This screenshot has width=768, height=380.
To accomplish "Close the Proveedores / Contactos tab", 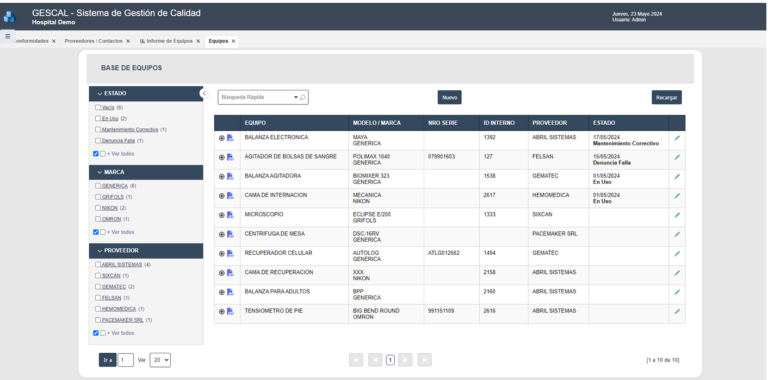I will 128,42.
